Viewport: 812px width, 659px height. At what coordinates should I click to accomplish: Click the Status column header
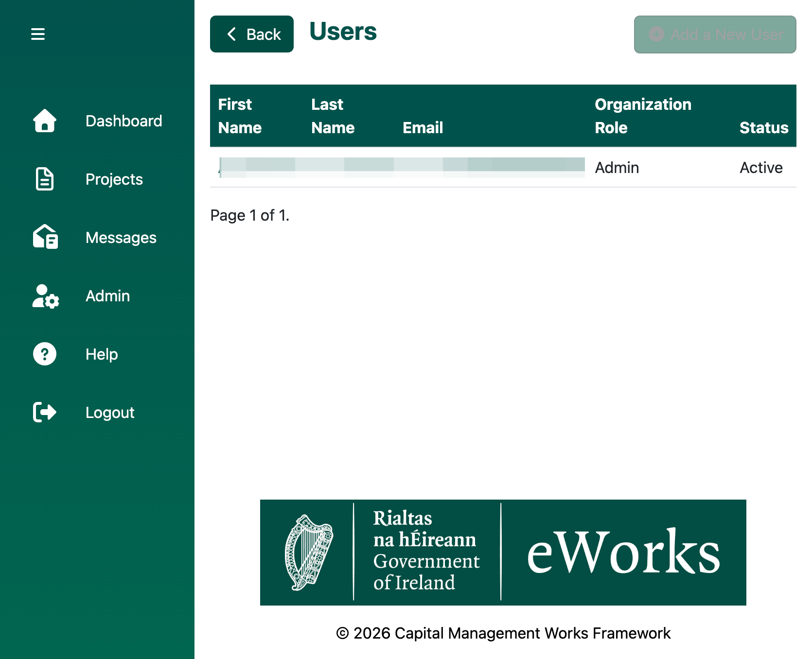point(764,127)
